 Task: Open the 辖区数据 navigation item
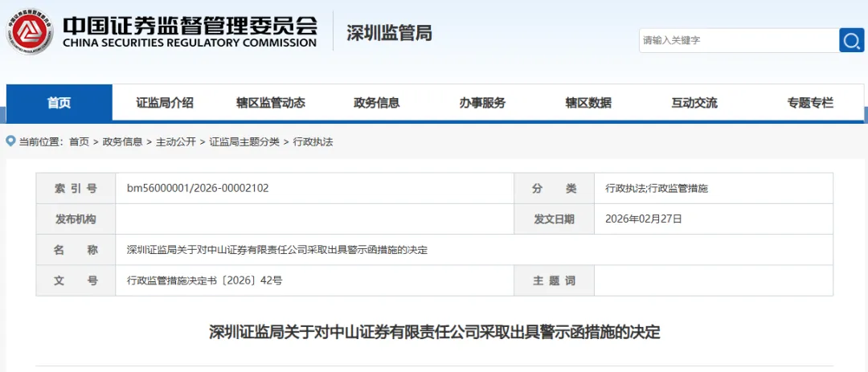click(x=588, y=102)
